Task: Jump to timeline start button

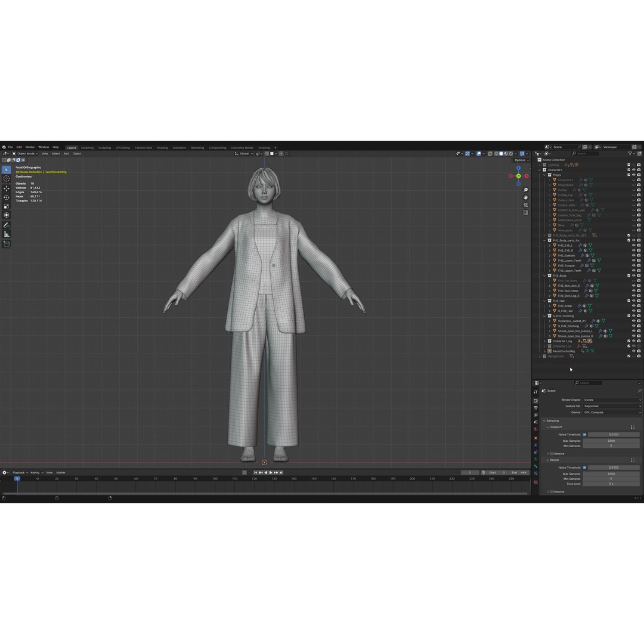Action: pyautogui.click(x=255, y=473)
